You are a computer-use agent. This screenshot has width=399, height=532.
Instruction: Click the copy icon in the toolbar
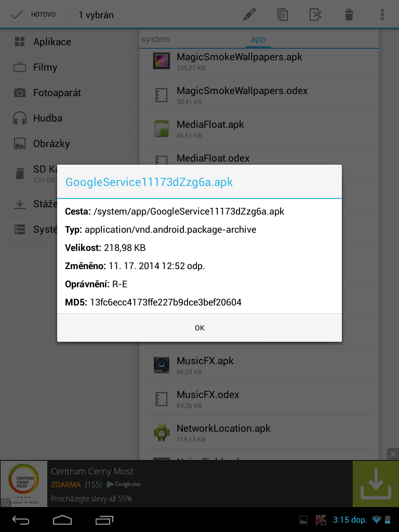282,15
